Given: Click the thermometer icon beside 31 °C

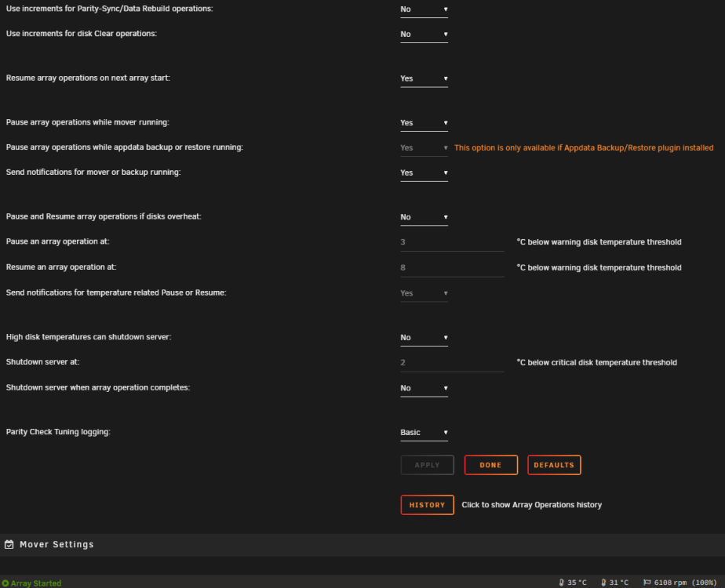Looking at the screenshot, I should (x=603, y=583).
